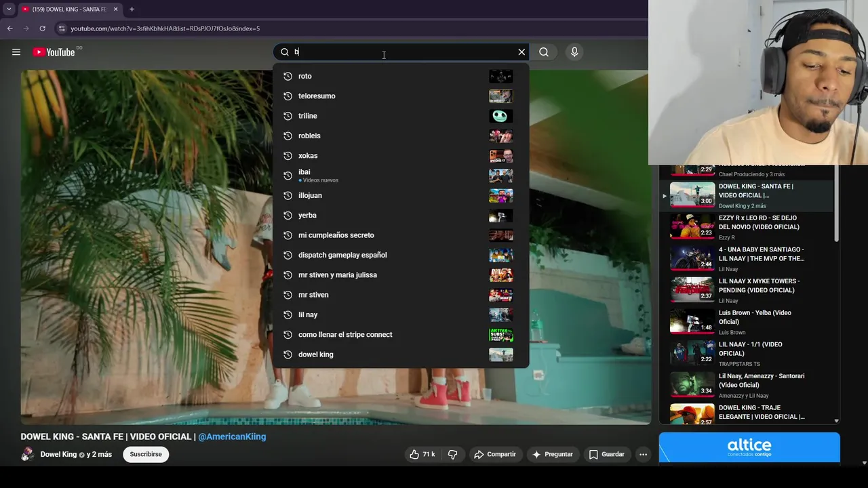Clear the search box with X
The image size is (868, 488).
click(521, 52)
